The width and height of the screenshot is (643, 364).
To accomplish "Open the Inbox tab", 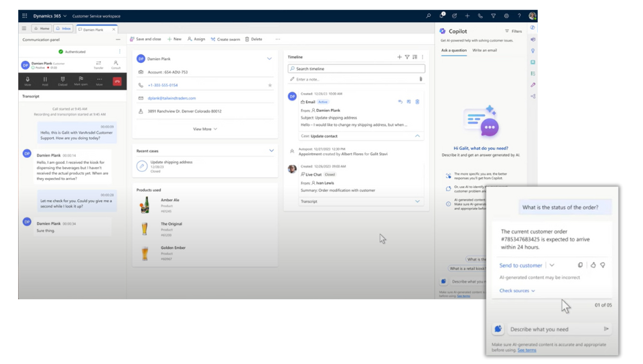I will click(x=64, y=29).
